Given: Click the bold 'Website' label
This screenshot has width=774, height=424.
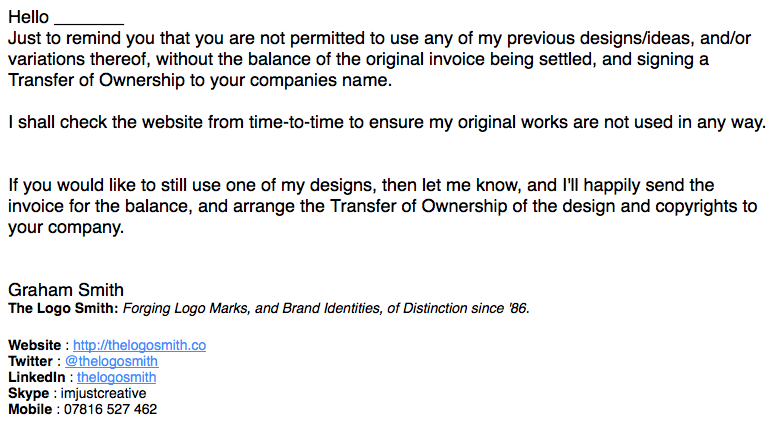Looking at the screenshot, I should coord(35,345).
